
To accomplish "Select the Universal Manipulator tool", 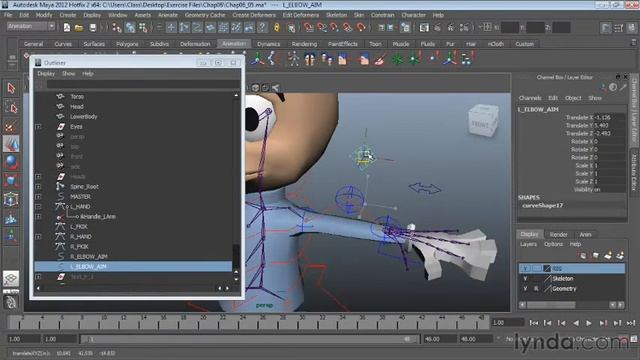I will 11,200.
